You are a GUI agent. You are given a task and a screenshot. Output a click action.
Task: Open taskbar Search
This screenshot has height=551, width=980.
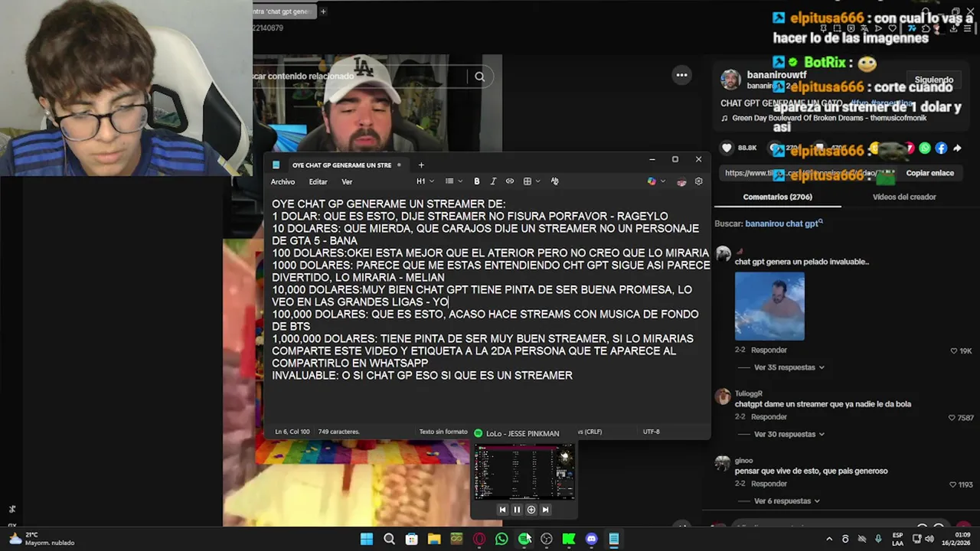(389, 539)
